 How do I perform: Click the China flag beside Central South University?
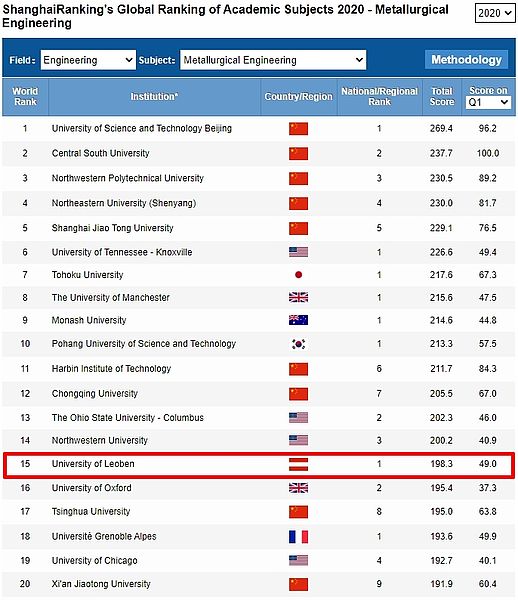click(x=298, y=153)
